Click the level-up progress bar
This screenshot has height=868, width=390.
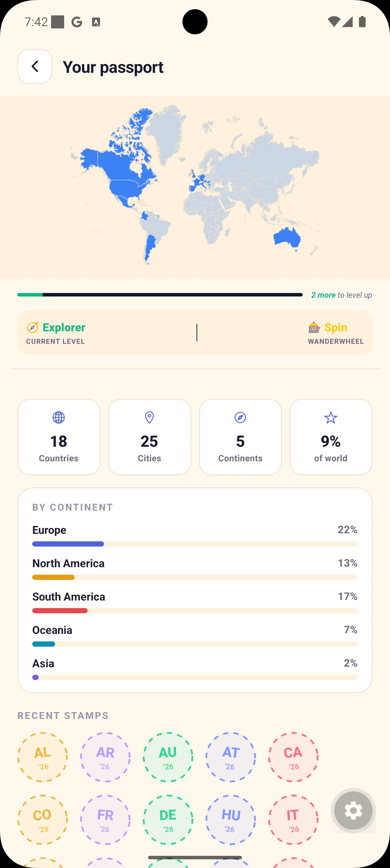(160, 295)
